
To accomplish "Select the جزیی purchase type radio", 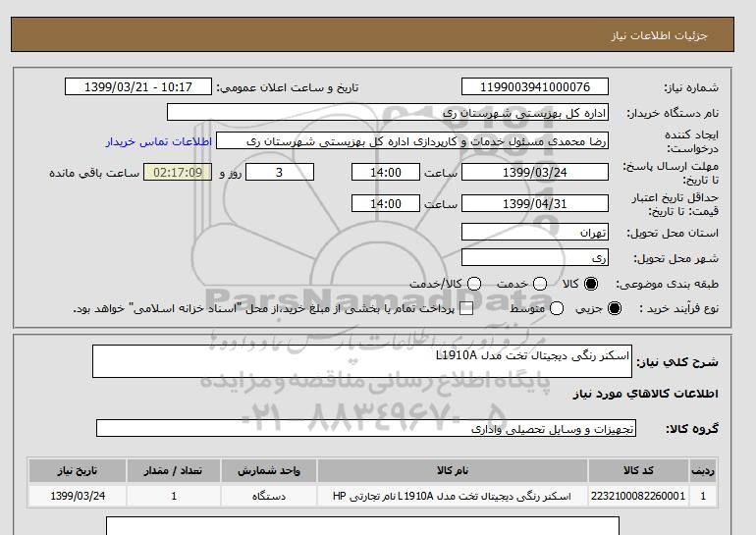I will pos(615,308).
